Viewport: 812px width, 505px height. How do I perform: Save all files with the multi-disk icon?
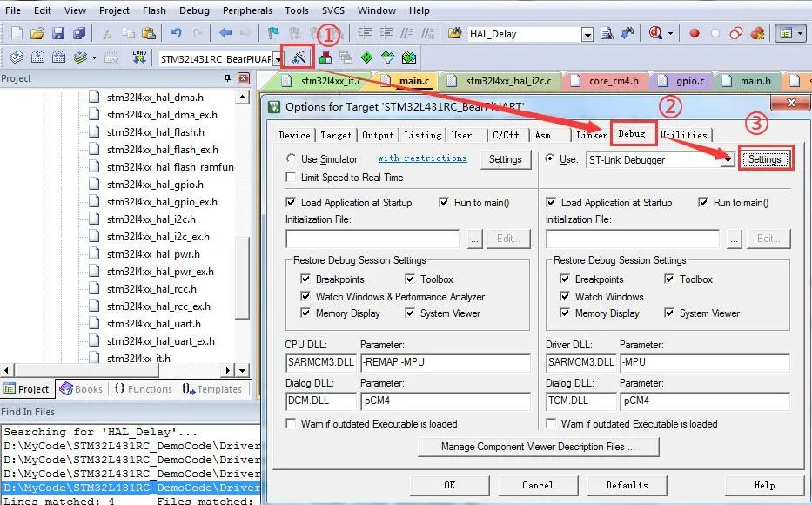pos(78,34)
